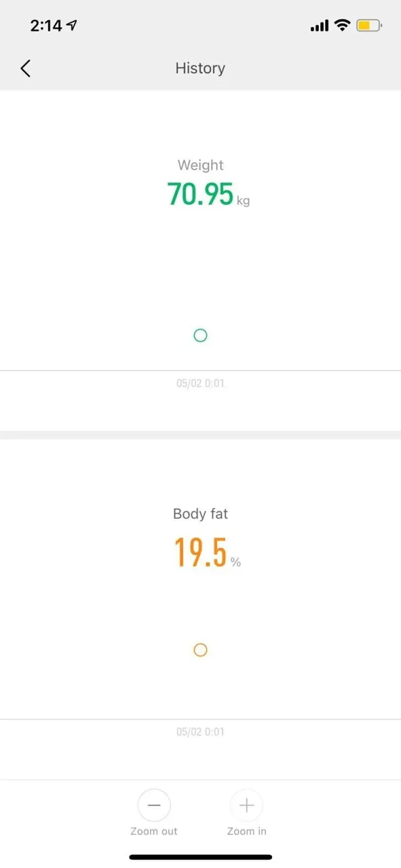Tap the Zoom out label text

[x=154, y=831]
